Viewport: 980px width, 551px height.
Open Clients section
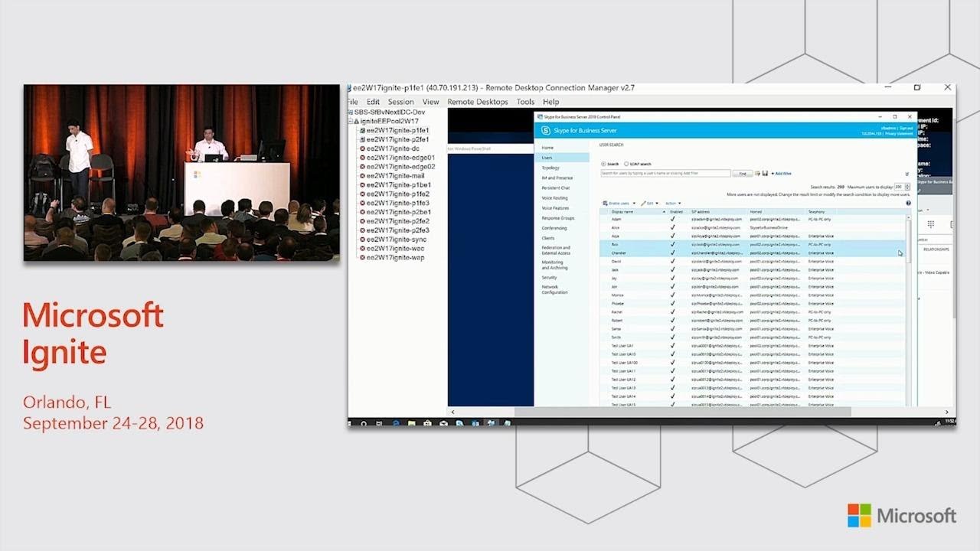(x=548, y=238)
